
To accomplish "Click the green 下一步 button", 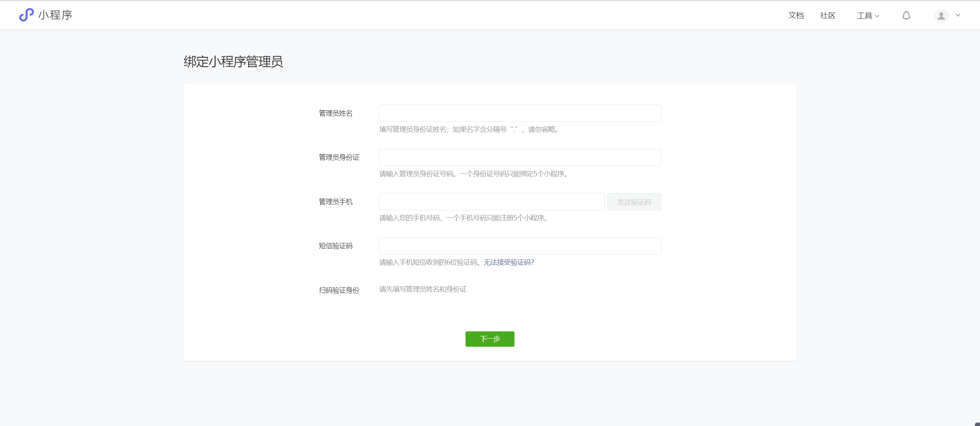I will pyautogui.click(x=490, y=339).
